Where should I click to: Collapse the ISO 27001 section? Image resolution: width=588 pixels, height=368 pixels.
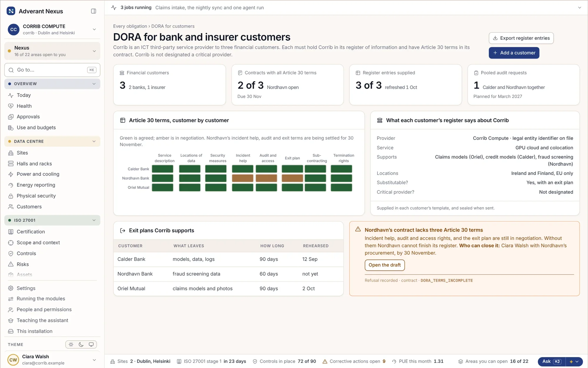tap(52, 220)
